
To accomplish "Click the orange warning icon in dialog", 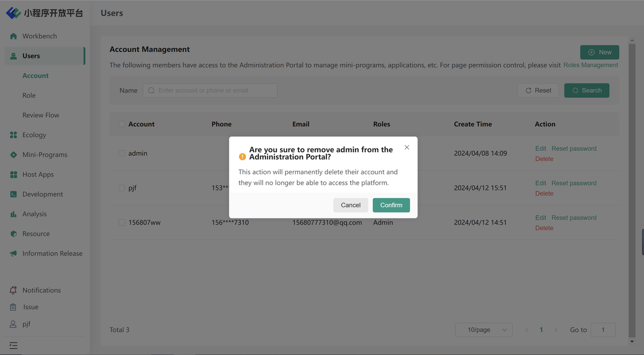I will tap(243, 157).
